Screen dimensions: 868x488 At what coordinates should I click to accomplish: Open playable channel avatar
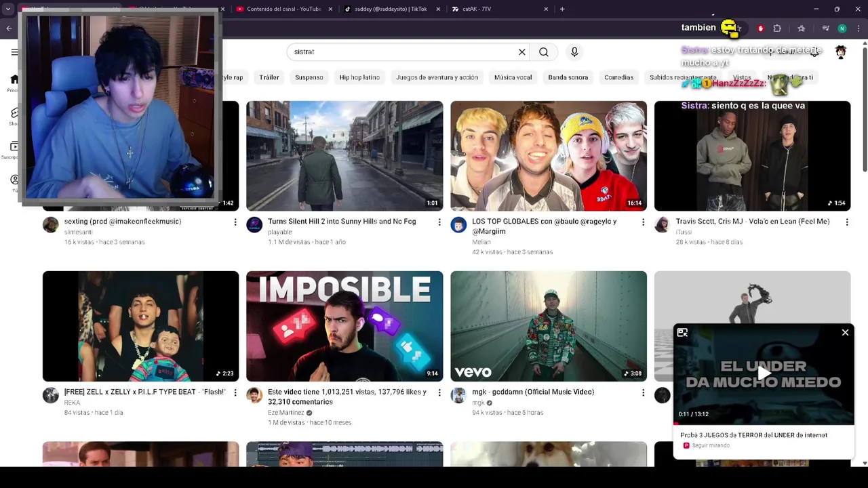click(254, 225)
